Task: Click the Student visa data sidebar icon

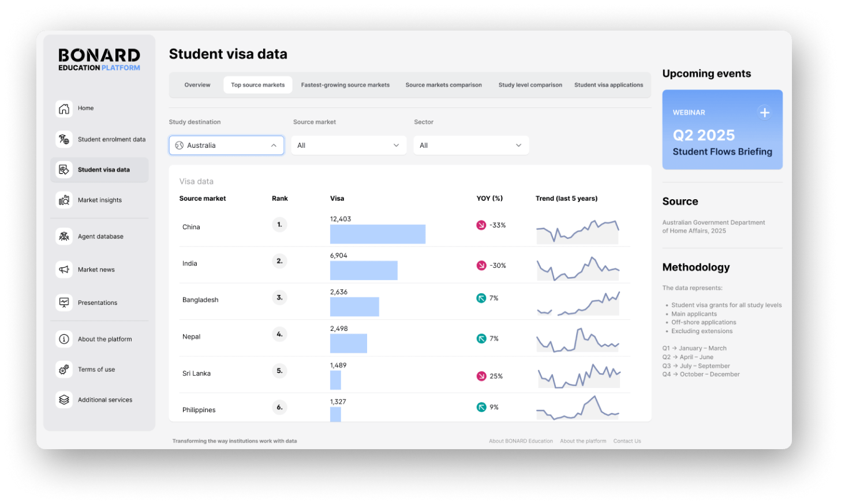Action: click(x=64, y=169)
